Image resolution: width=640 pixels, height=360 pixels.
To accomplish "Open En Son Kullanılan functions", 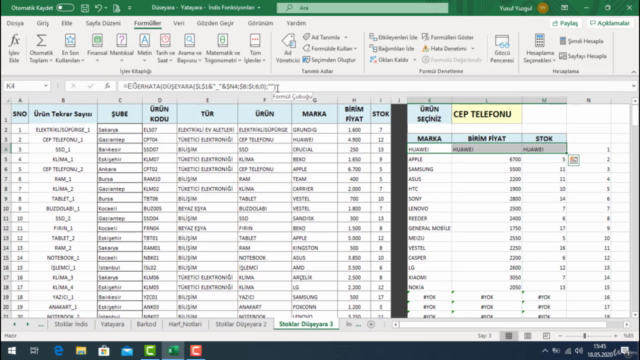I will coord(70,41).
